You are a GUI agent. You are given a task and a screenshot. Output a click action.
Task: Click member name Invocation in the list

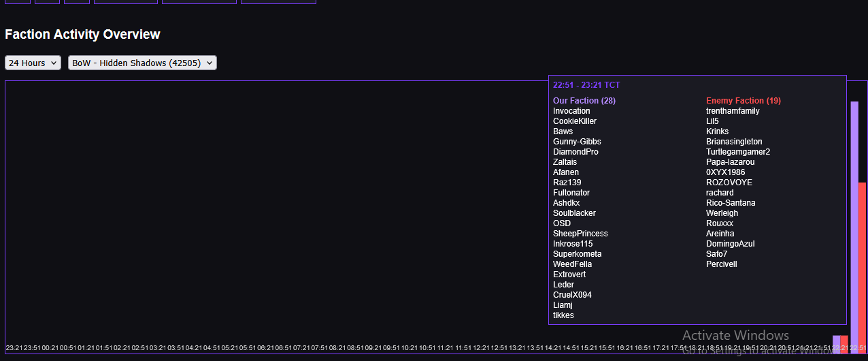tap(571, 111)
